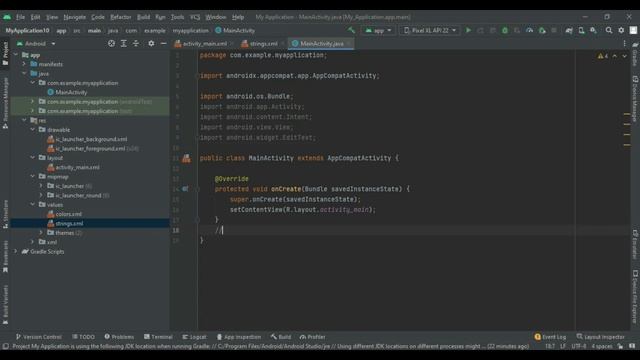This screenshot has width=640, height=360.
Task: Click Sync Project with Gradle Files icon
Action: (x=569, y=31)
